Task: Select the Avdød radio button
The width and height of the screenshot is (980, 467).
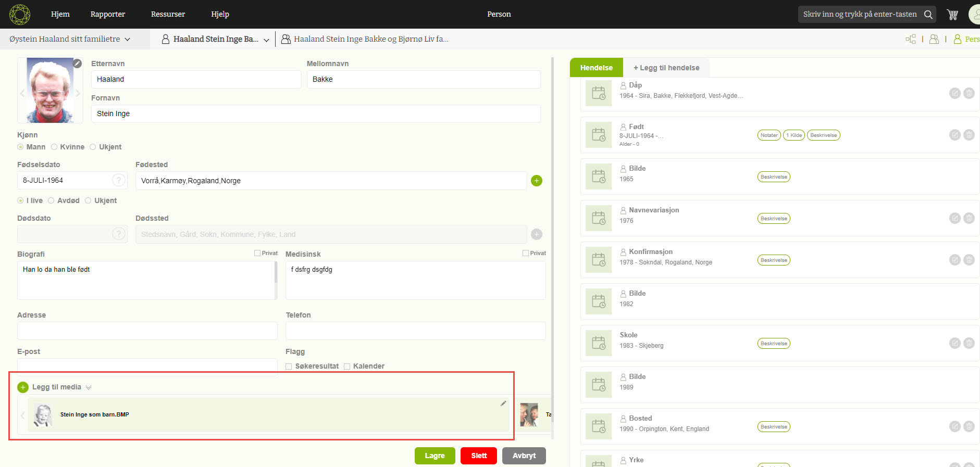Action: (51, 200)
